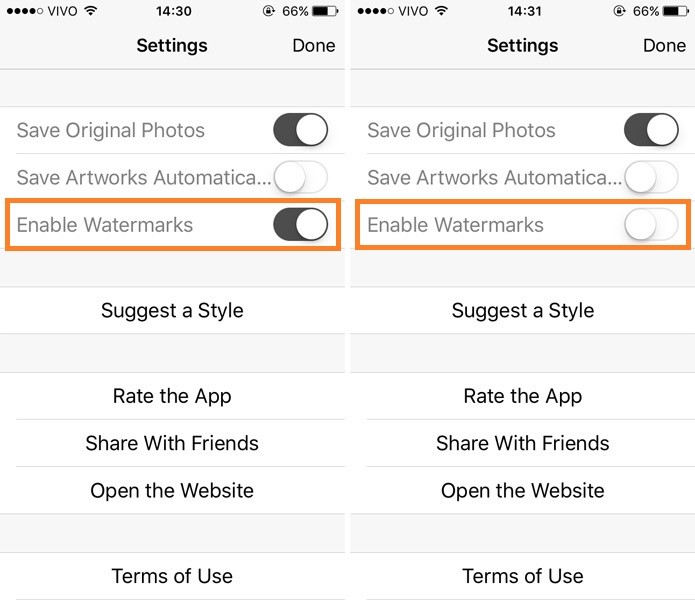Image resolution: width=695 pixels, height=611 pixels.
Task: Click the battery icon in the left screenshot
Action: click(325, 12)
